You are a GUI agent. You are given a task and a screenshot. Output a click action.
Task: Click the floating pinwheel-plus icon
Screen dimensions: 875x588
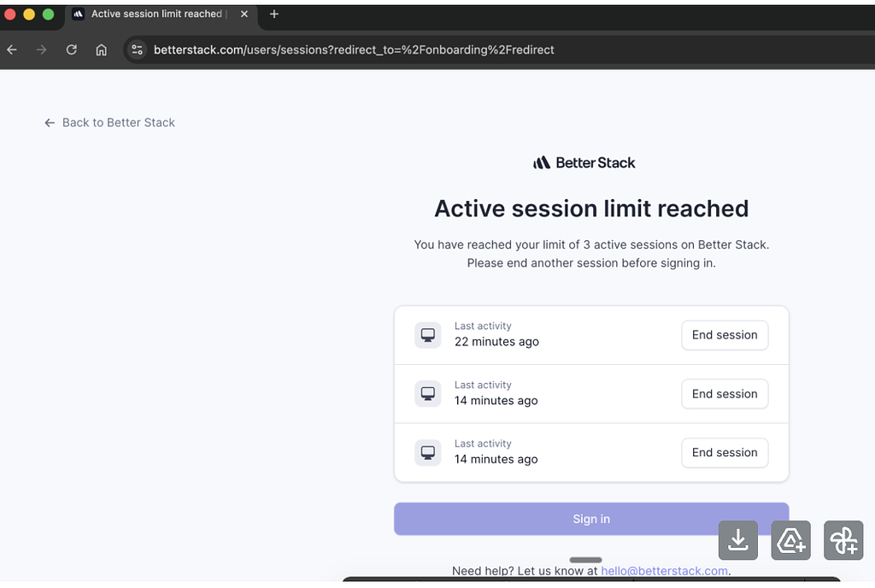[843, 540]
